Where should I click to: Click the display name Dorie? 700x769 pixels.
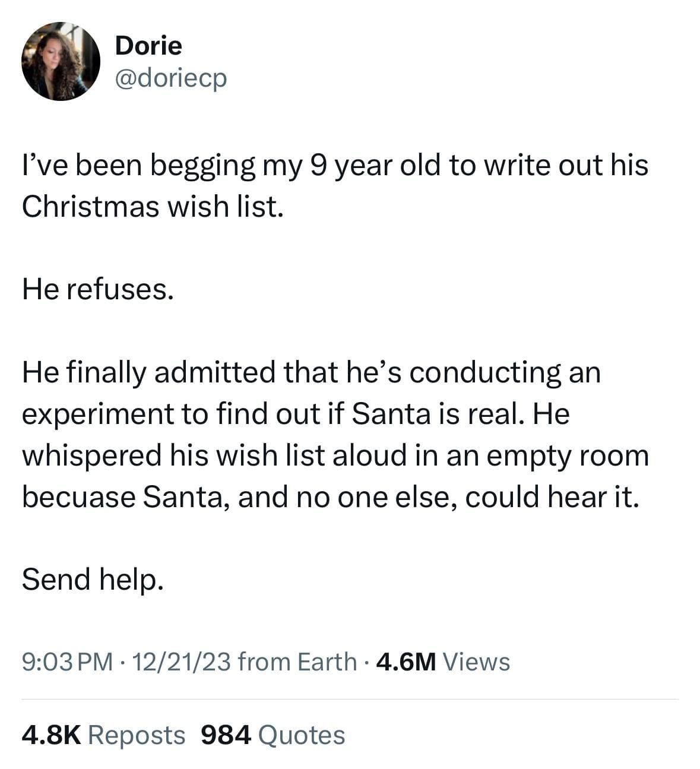point(148,46)
